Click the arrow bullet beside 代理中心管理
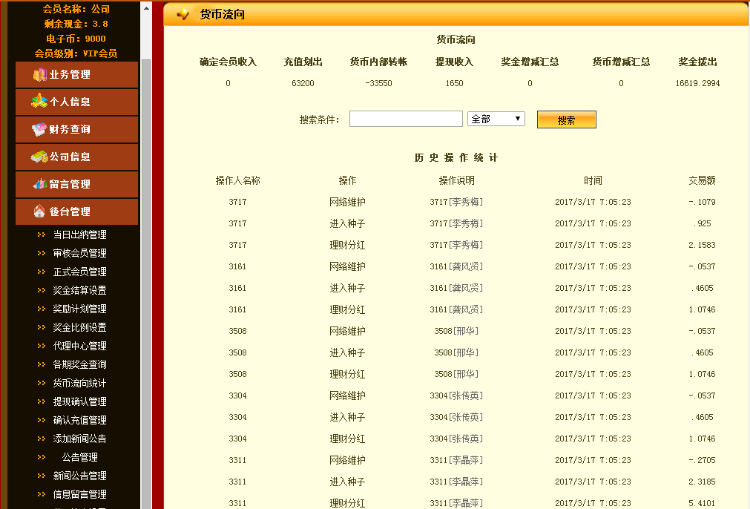Image resolution: width=750 pixels, height=509 pixels. [x=42, y=346]
